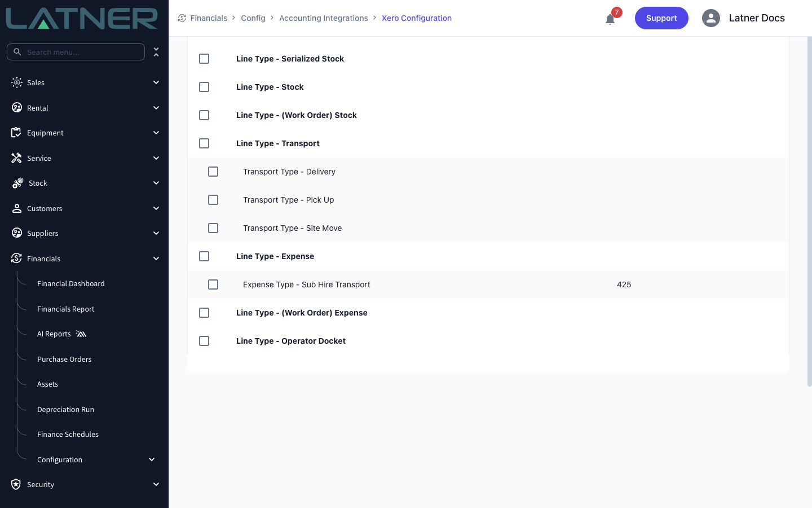The width and height of the screenshot is (812, 508).
Task: Collapse the sidebar menu with arrows icon
Action: coord(156,52)
